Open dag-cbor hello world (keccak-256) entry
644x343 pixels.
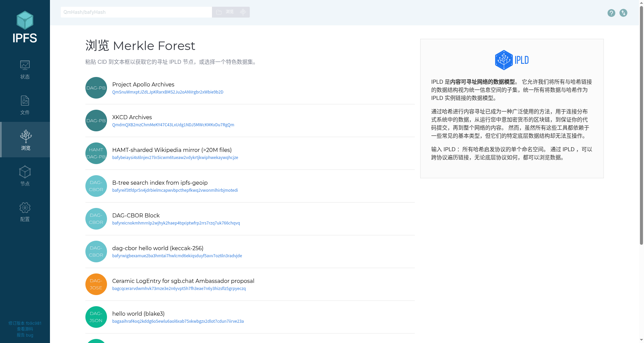158,248
